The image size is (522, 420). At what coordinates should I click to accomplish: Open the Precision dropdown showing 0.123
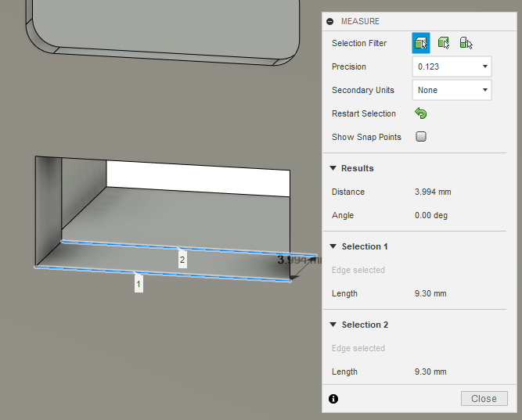[452, 66]
